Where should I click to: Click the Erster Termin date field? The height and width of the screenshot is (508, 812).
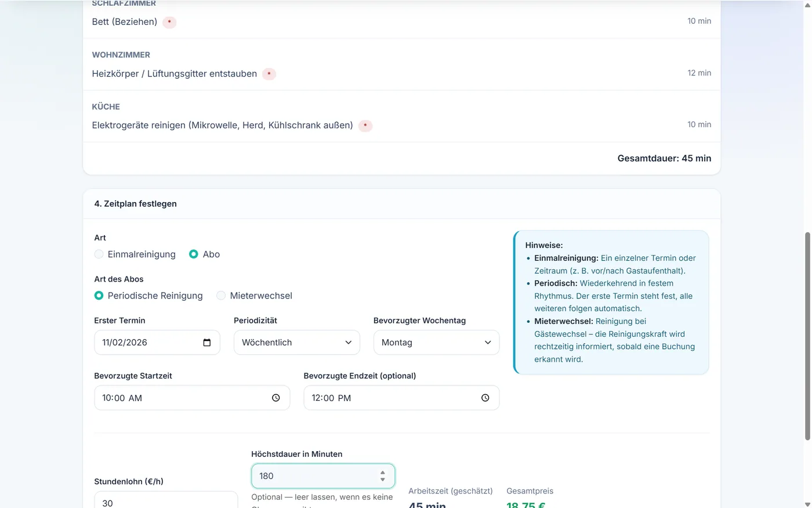157,343
